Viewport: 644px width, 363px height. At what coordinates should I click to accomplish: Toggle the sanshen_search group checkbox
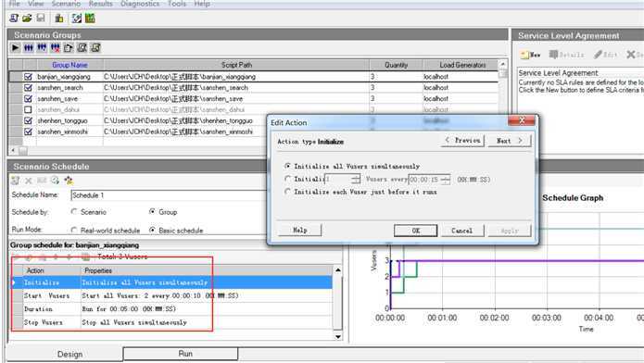(28, 87)
